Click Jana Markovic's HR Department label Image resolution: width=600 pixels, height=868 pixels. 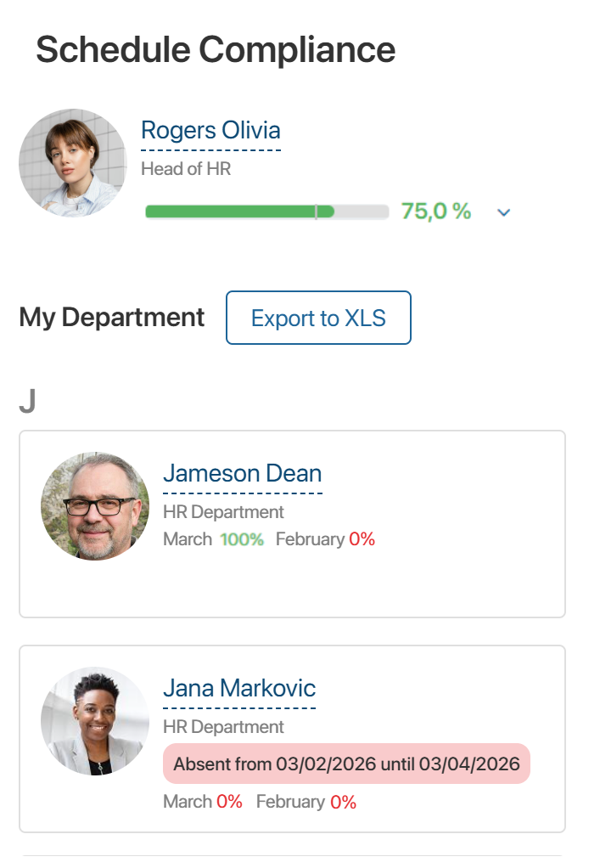pos(223,726)
